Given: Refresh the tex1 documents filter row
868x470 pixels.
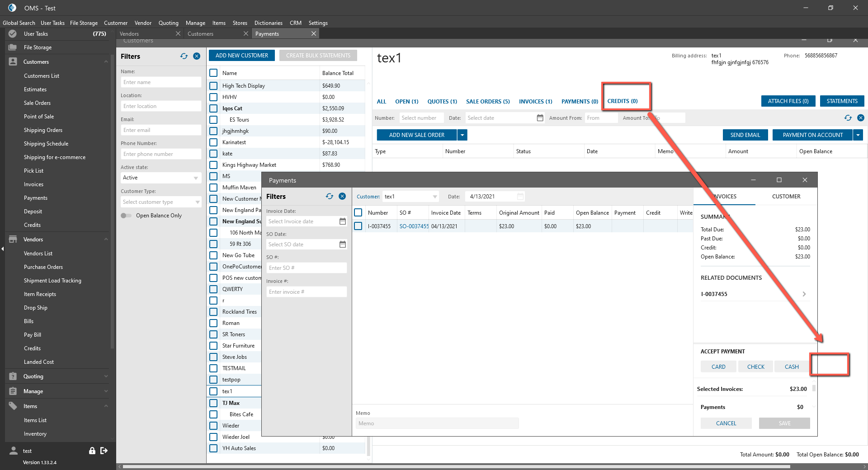Looking at the screenshot, I should (x=848, y=118).
